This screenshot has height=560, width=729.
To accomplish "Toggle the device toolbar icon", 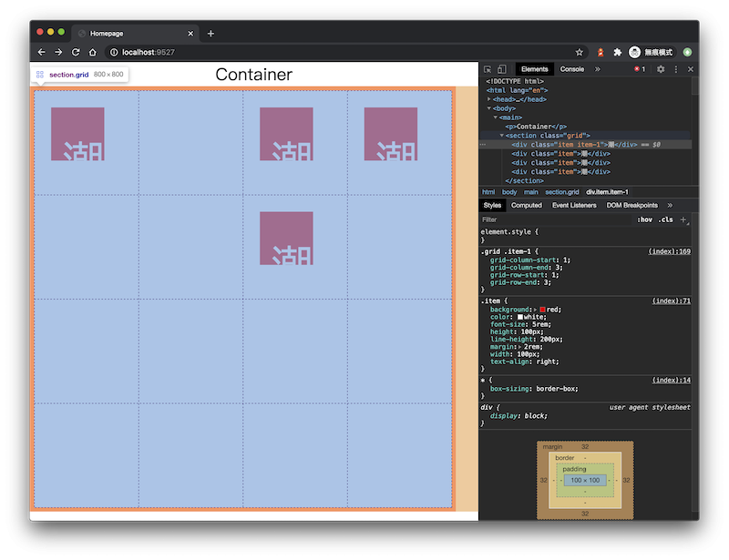I will click(x=502, y=69).
